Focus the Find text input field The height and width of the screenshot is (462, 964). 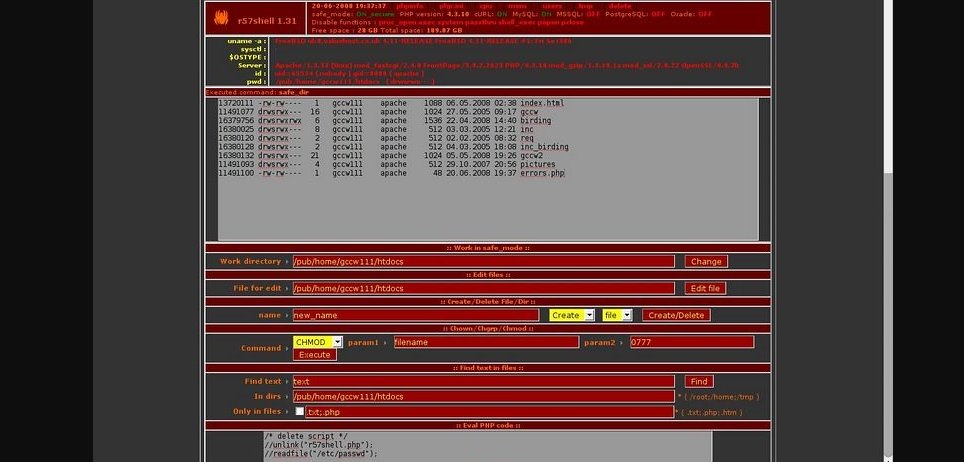point(483,381)
